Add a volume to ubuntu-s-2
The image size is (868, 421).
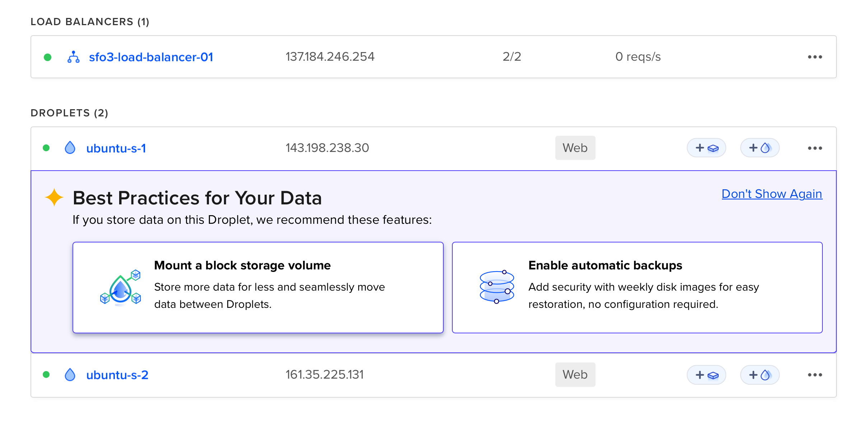click(x=706, y=375)
